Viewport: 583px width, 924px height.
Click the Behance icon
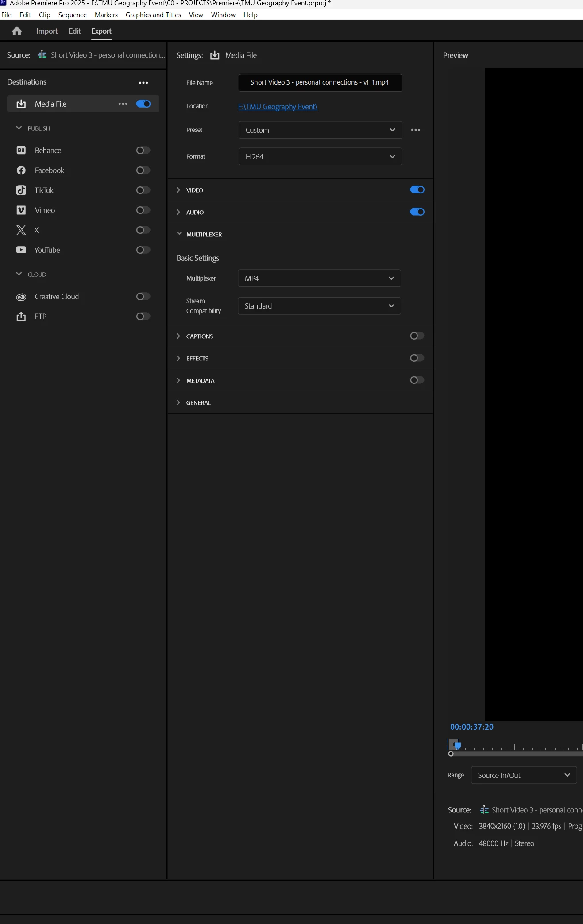(21, 150)
